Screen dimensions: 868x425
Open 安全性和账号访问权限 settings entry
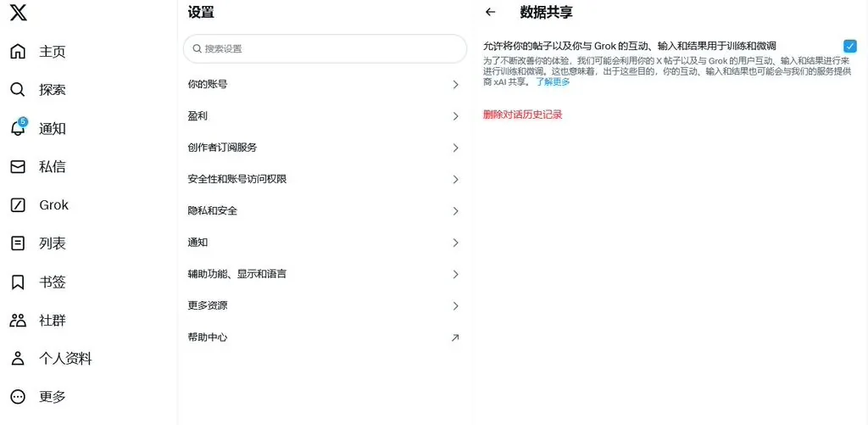point(325,180)
